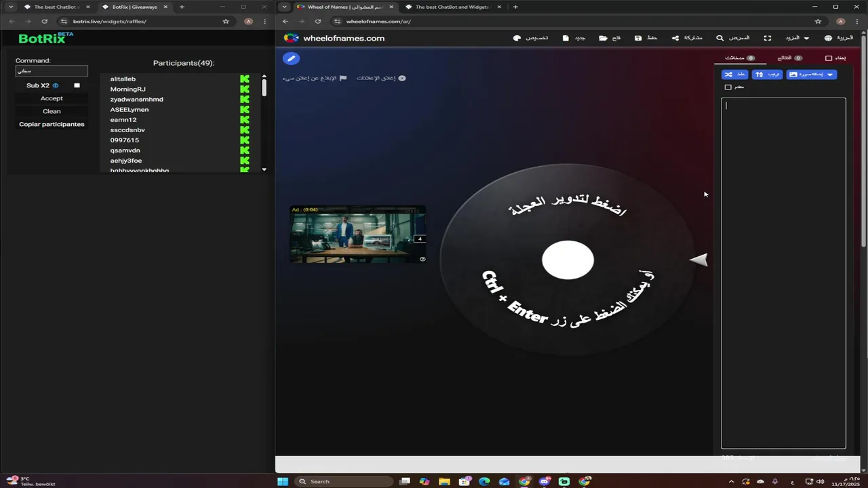This screenshot has width=868, height=488.
Task: Click the white center of the wheel
Action: coord(568,260)
